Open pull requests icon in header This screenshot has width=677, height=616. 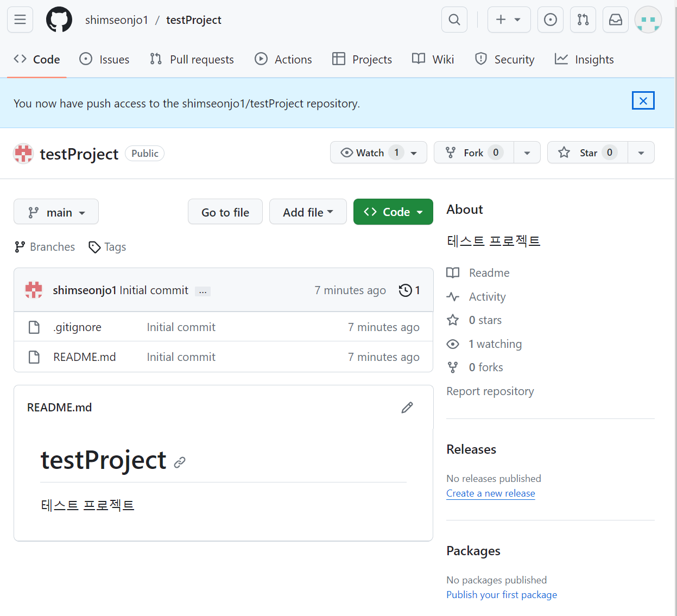[x=583, y=20]
